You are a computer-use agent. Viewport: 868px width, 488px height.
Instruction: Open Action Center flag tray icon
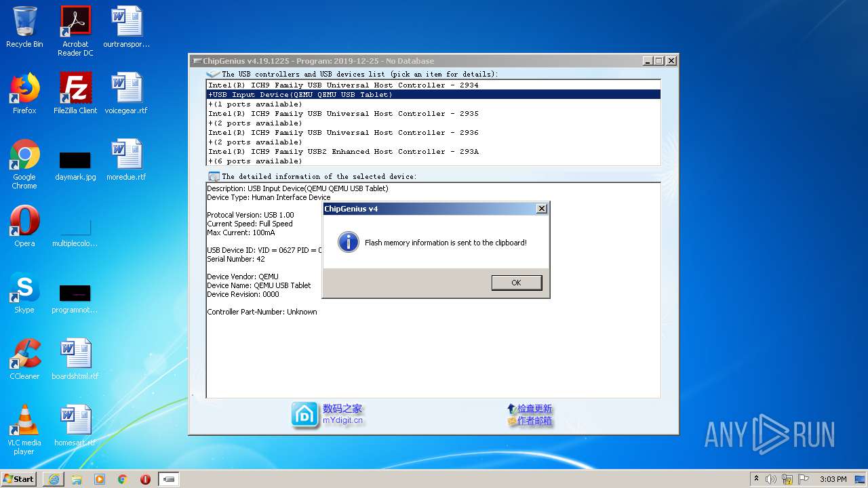[x=804, y=479]
